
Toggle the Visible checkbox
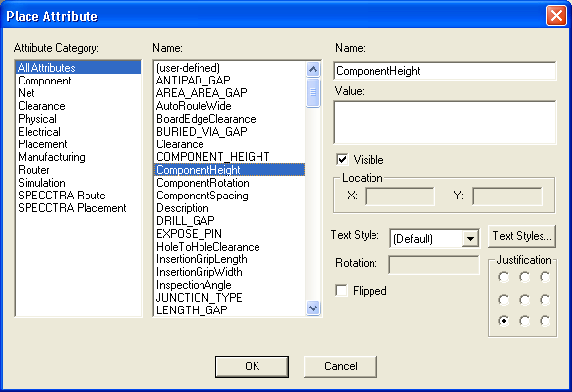(x=342, y=160)
